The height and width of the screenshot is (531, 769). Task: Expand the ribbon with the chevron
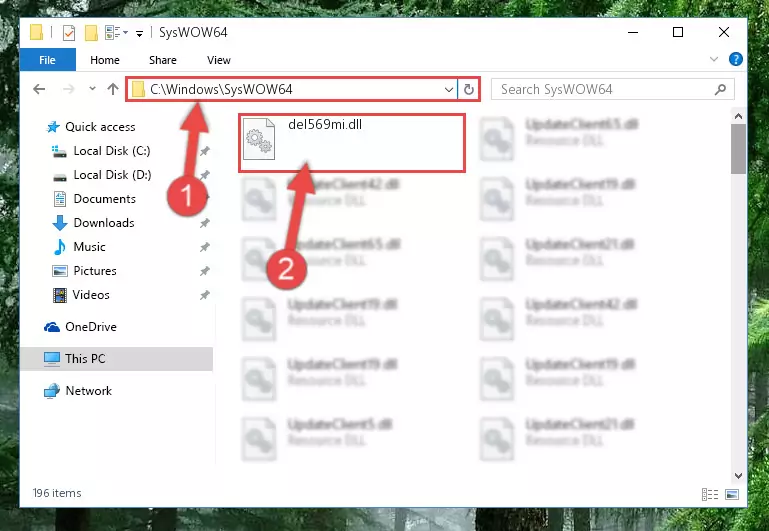[714, 59]
